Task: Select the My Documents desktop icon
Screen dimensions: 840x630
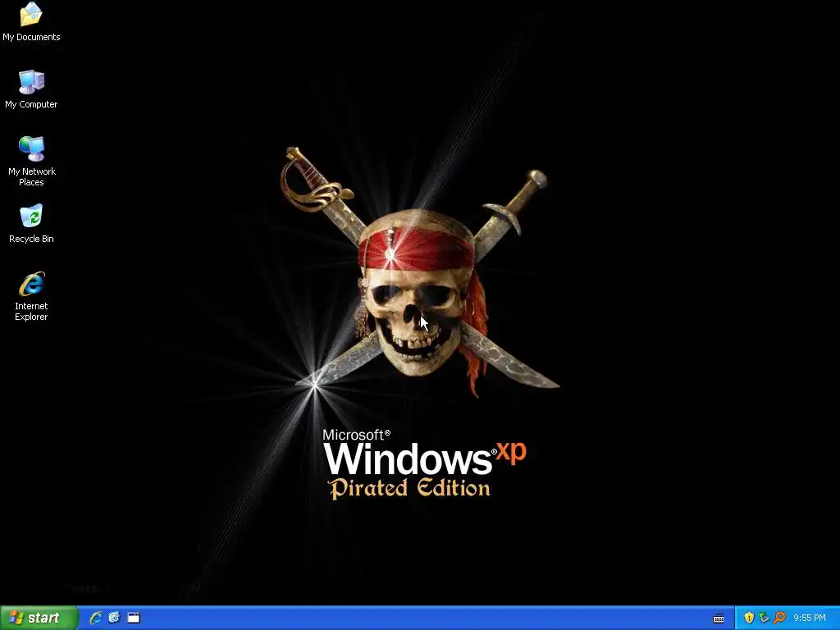Action: pyautogui.click(x=31, y=21)
